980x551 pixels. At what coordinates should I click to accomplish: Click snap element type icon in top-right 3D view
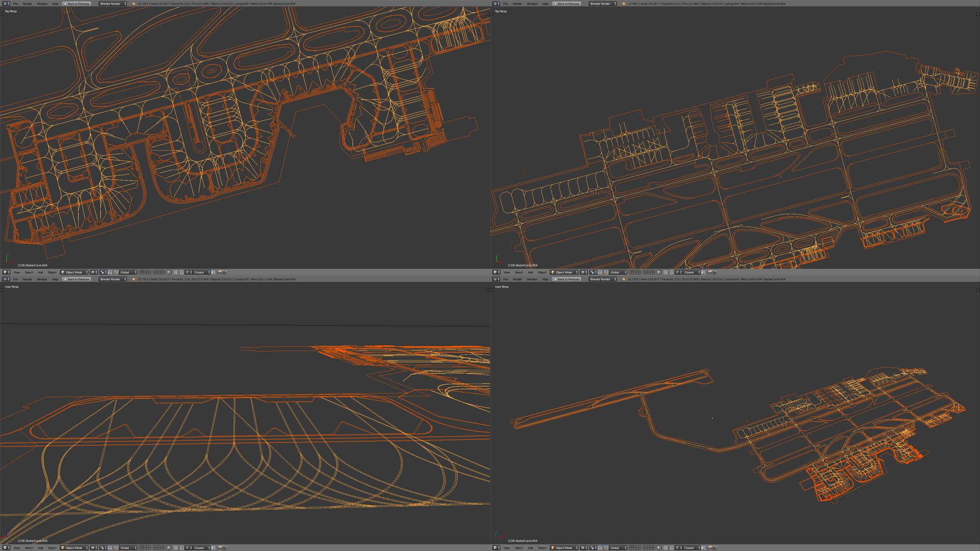[678, 272]
